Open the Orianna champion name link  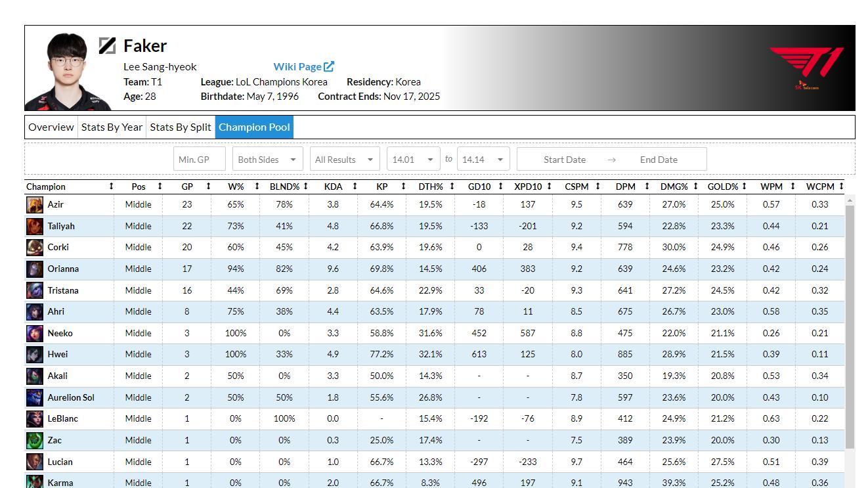(x=63, y=269)
